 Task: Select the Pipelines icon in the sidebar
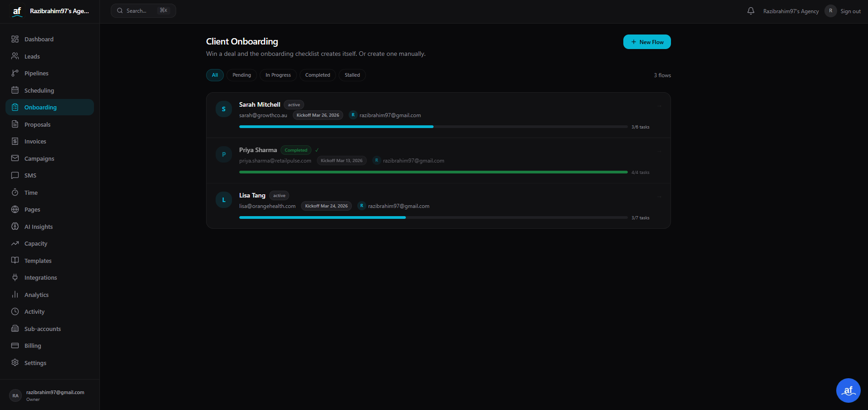tap(15, 73)
